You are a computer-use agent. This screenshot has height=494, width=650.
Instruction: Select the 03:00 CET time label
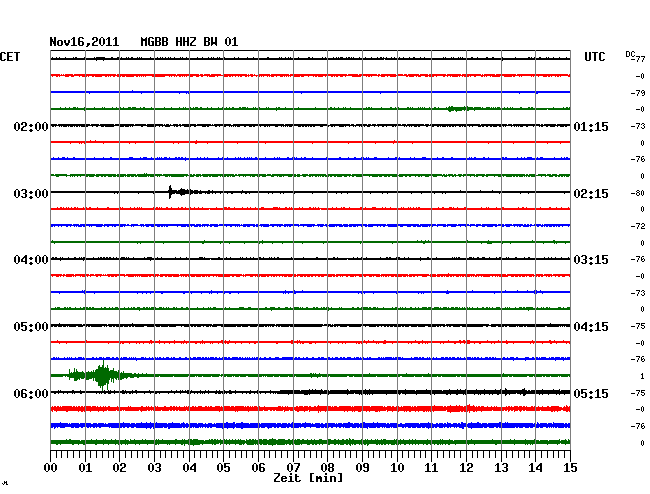click(31, 194)
